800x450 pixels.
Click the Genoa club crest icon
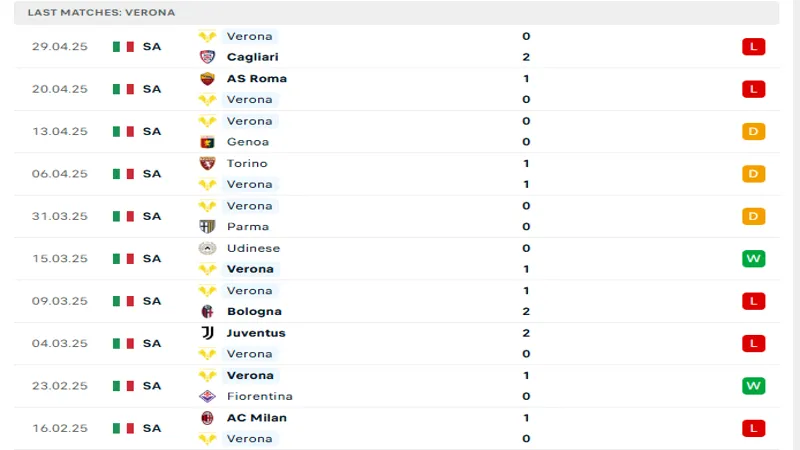pos(208,142)
